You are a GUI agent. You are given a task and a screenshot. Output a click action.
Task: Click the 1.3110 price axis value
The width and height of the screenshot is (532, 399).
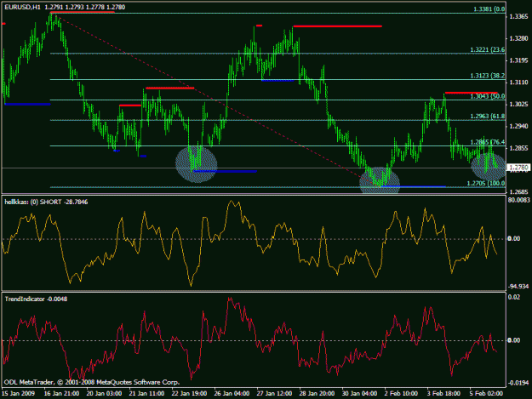[x=518, y=83]
